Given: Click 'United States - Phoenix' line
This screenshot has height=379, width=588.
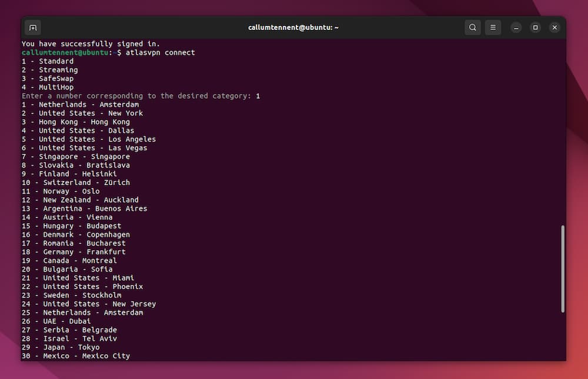Looking at the screenshot, I should [x=82, y=286].
